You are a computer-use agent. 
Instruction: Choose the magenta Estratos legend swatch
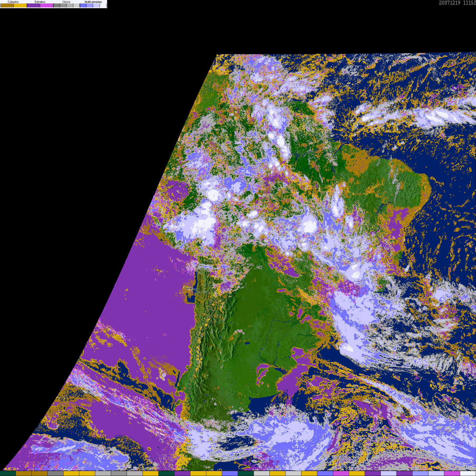point(47,6)
